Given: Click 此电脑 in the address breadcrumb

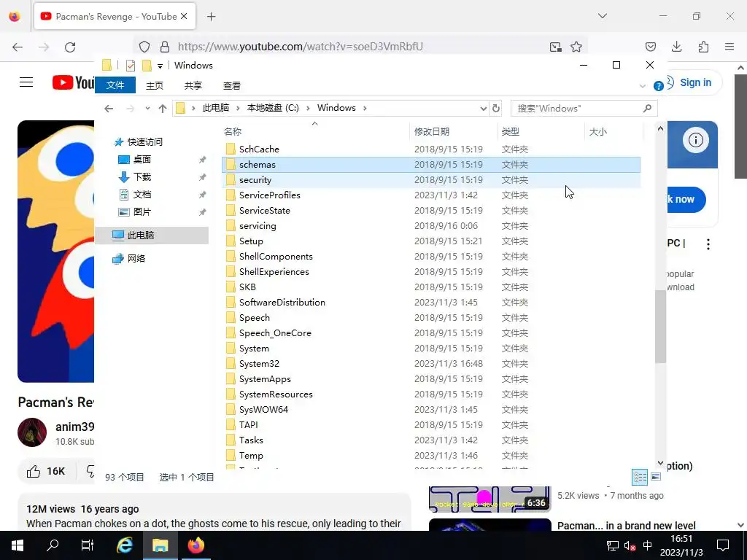Looking at the screenshot, I should pos(216,108).
